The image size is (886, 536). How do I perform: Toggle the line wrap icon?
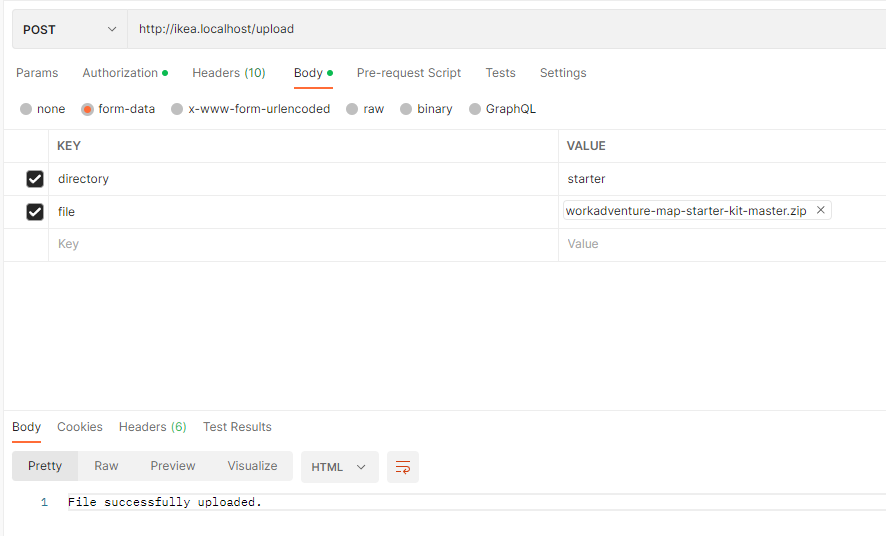[x=403, y=467]
